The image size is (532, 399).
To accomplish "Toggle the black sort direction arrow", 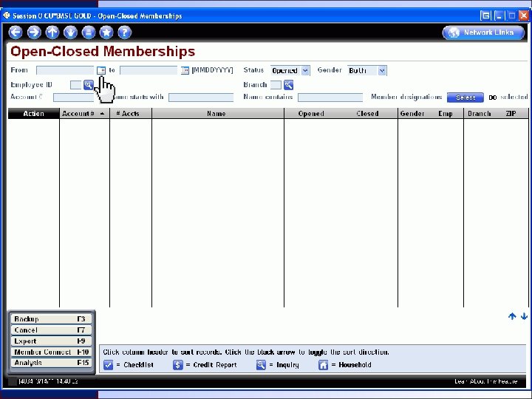I will [x=102, y=114].
